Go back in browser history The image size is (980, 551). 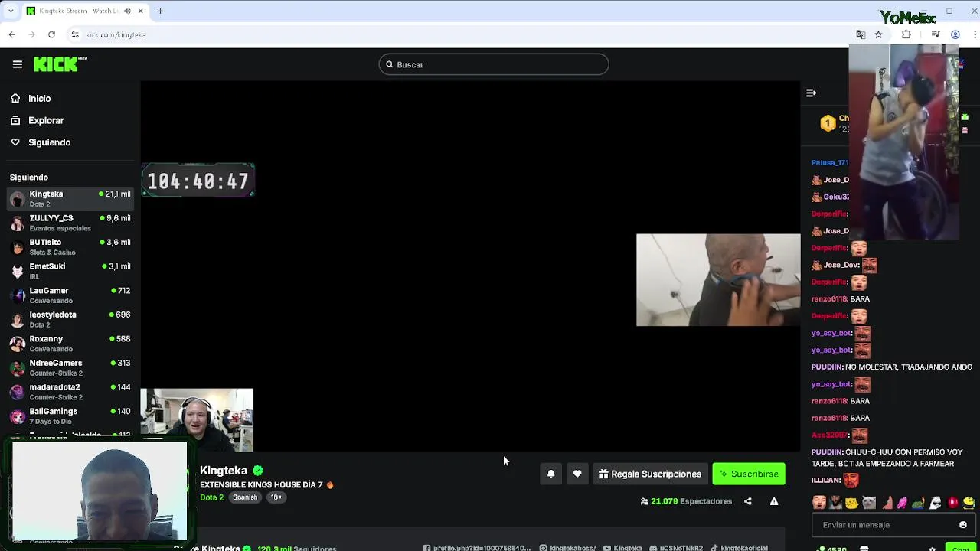tap(12, 34)
